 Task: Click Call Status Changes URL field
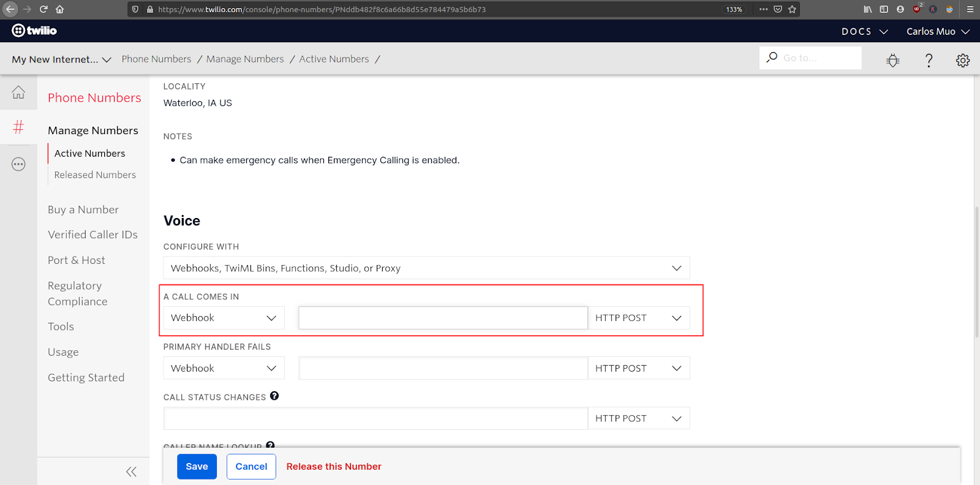(375, 418)
